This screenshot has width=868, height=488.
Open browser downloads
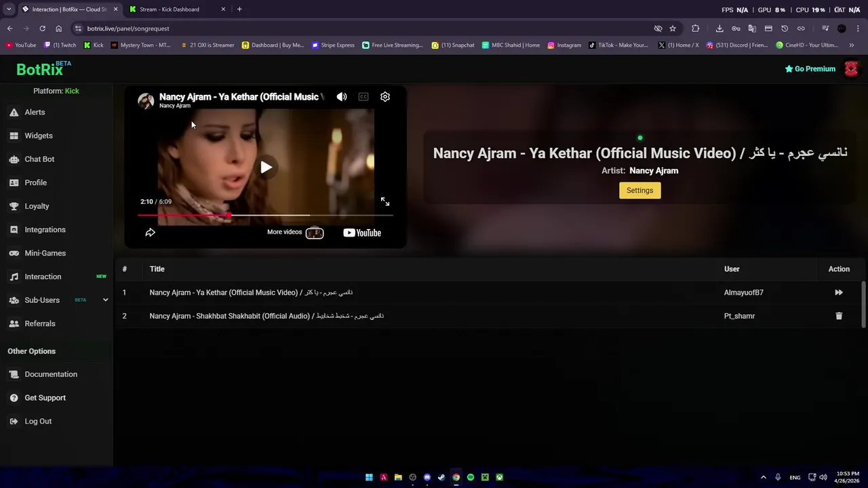point(719,28)
